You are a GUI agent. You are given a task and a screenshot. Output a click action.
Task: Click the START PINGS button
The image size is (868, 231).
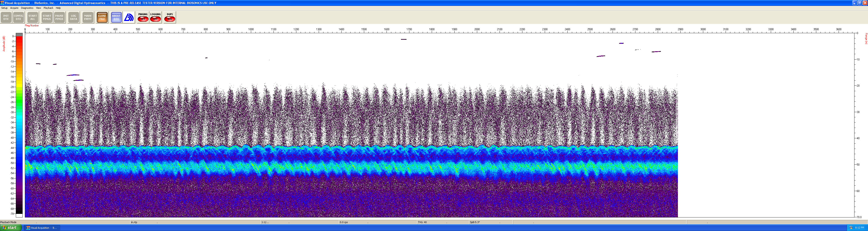click(47, 18)
